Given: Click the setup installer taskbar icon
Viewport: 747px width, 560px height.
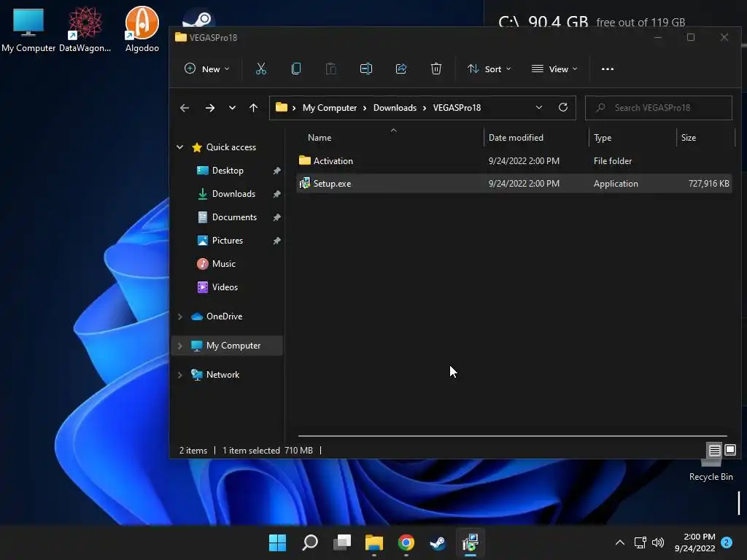Looking at the screenshot, I should 471,542.
